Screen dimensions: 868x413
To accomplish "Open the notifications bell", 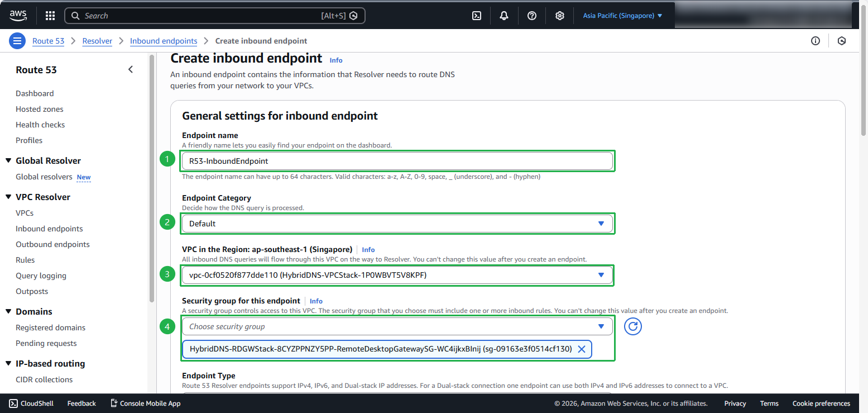I will click(x=504, y=16).
